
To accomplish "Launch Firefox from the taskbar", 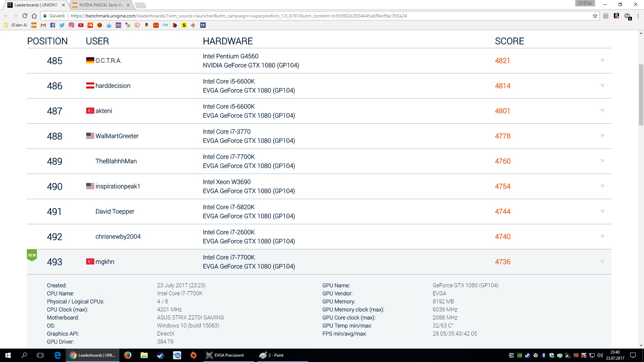I will (128, 355).
